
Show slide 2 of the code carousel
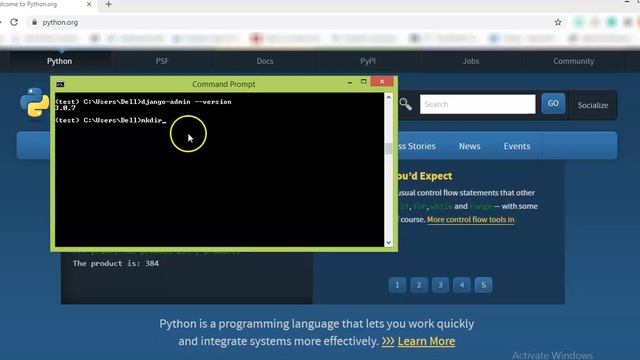coord(419,285)
